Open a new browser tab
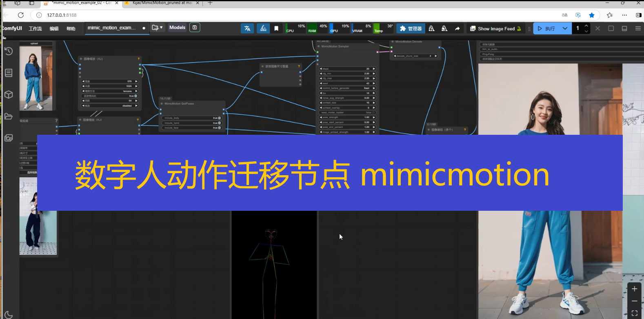Image resolution: width=644 pixels, height=319 pixels. 210,3
